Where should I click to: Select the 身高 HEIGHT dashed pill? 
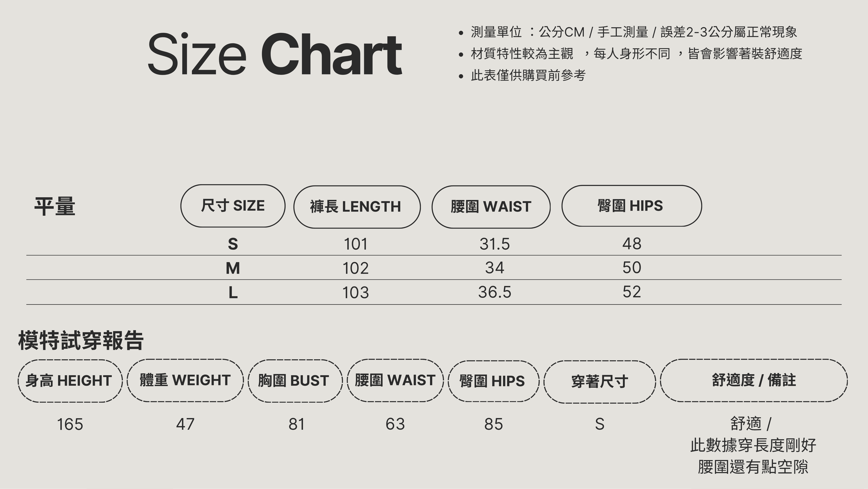tap(70, 381)
